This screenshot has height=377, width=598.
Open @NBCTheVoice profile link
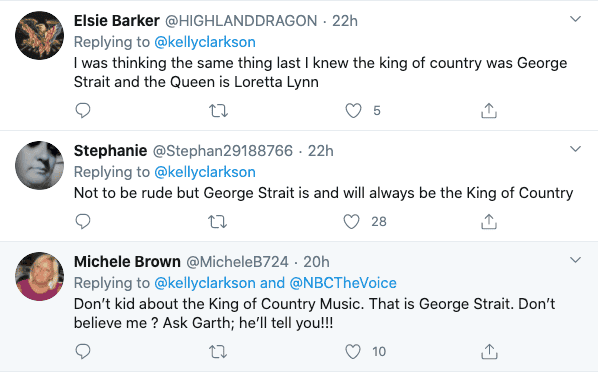pos(343,283)
